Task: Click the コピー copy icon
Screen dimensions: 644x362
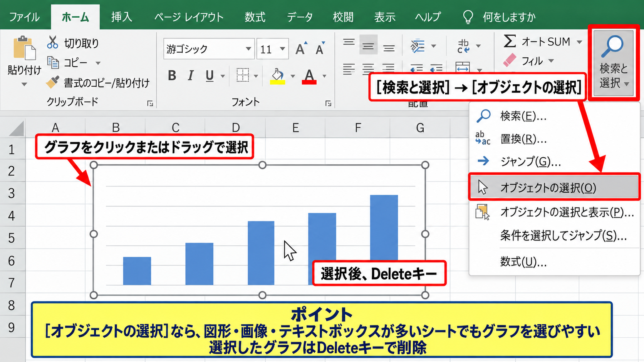Action: click(53, 62)
